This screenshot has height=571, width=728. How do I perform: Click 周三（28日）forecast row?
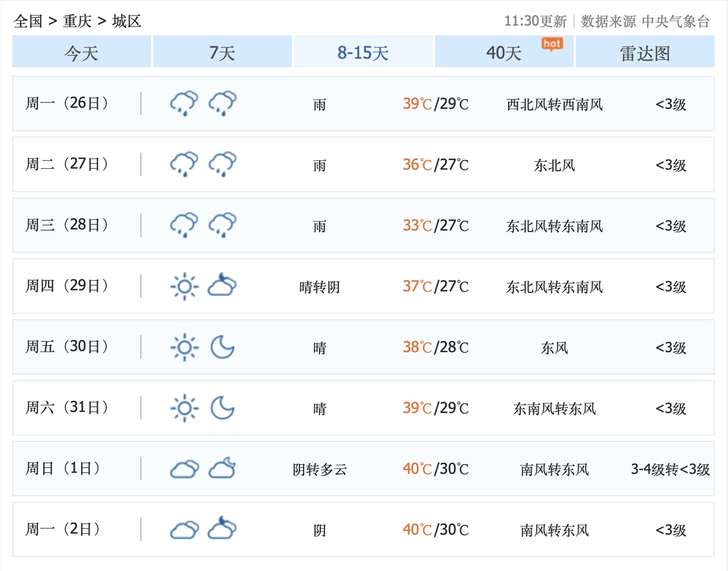click(x=363, y=225)
